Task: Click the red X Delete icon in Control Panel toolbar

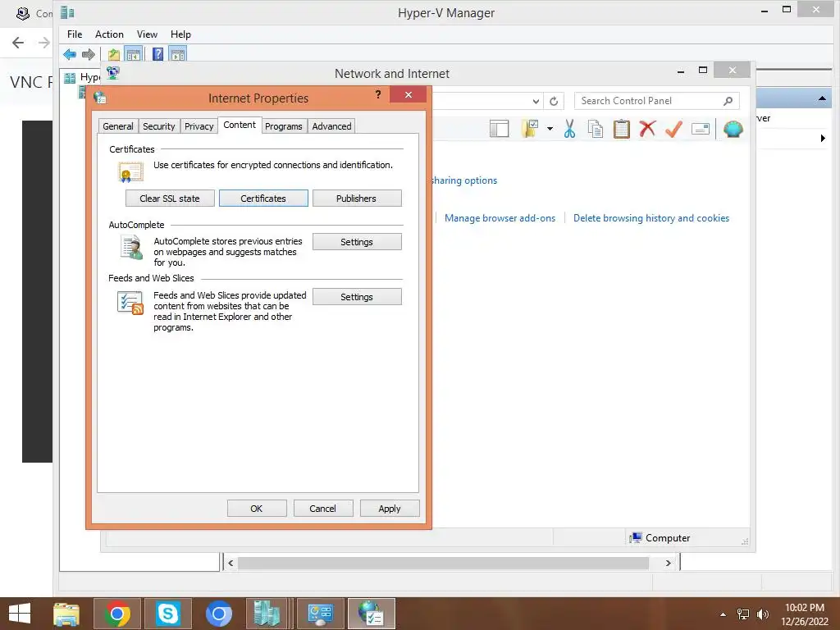Action: (647, 129)
